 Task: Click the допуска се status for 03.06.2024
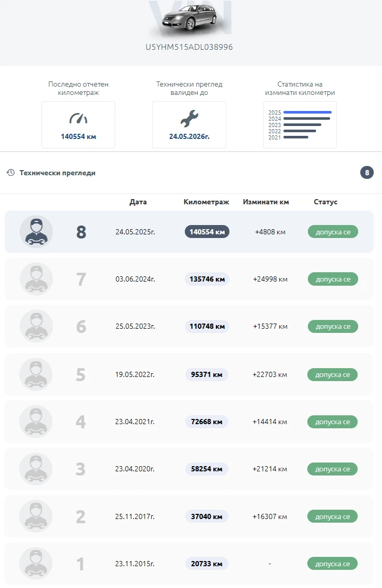pos(333,279)
